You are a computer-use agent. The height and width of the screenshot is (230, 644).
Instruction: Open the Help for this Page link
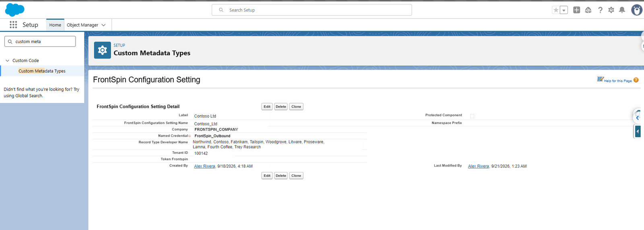click(618, 81)
